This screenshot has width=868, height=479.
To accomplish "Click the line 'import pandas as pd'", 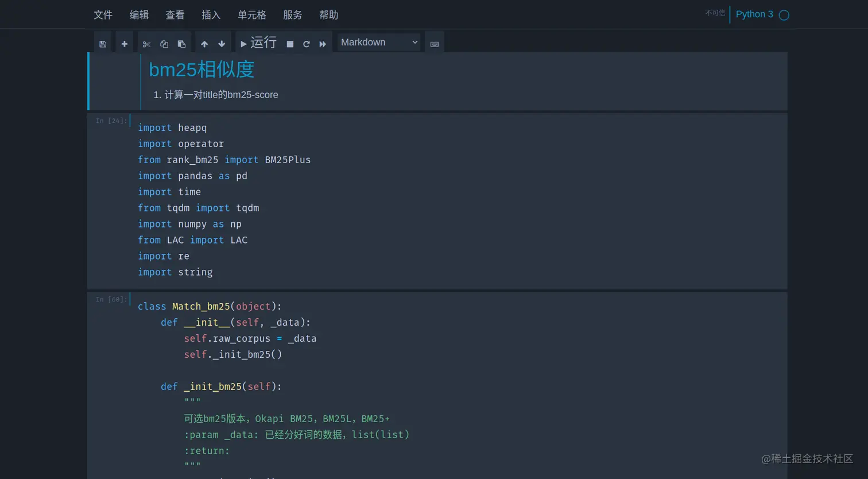I will coord(192,176).
